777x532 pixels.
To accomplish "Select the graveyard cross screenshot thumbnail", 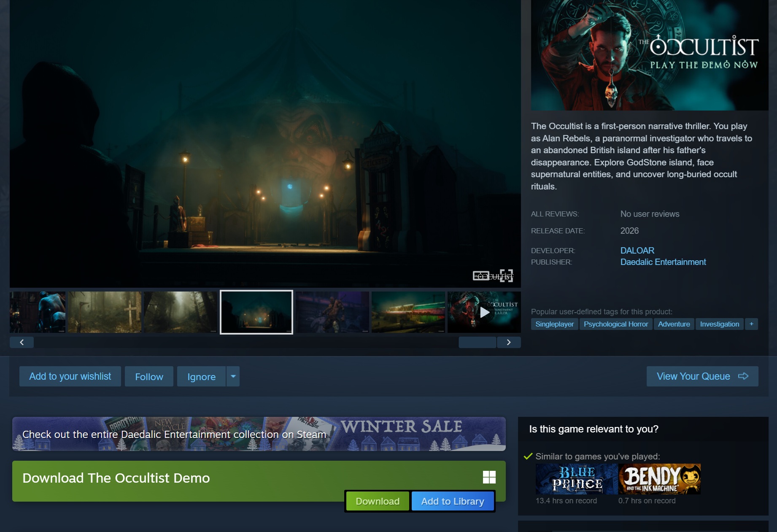I will 105,312.
